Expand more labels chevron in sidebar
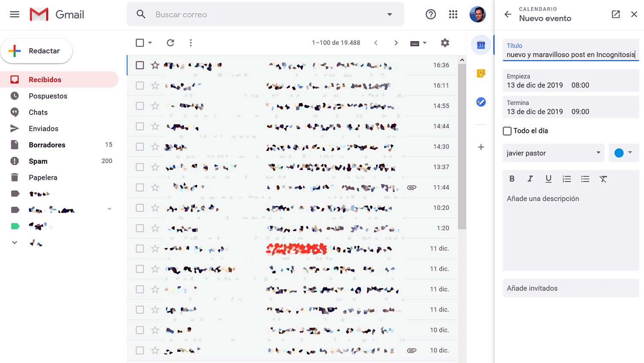 pyautogui.click(x=15, y=242)
